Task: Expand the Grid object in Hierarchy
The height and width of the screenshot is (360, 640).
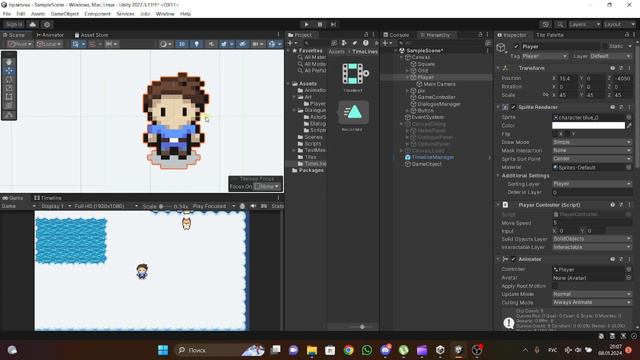Action: (407, 71)
